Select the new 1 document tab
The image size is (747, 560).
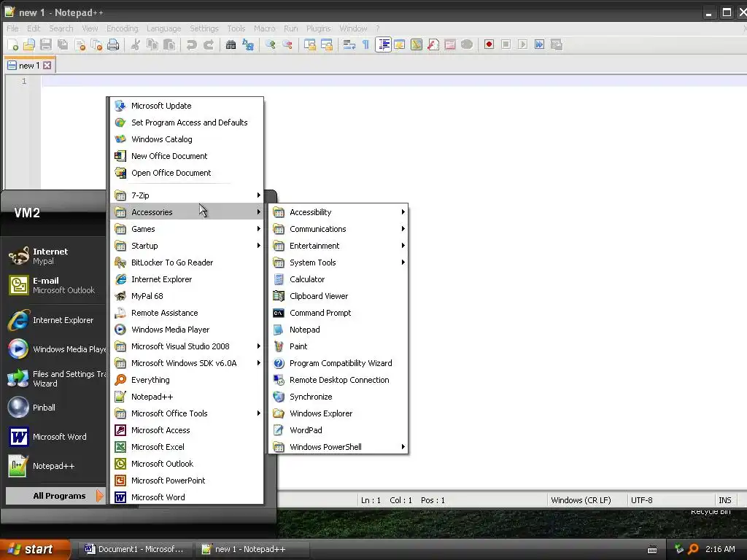click(x=29, y=65)
